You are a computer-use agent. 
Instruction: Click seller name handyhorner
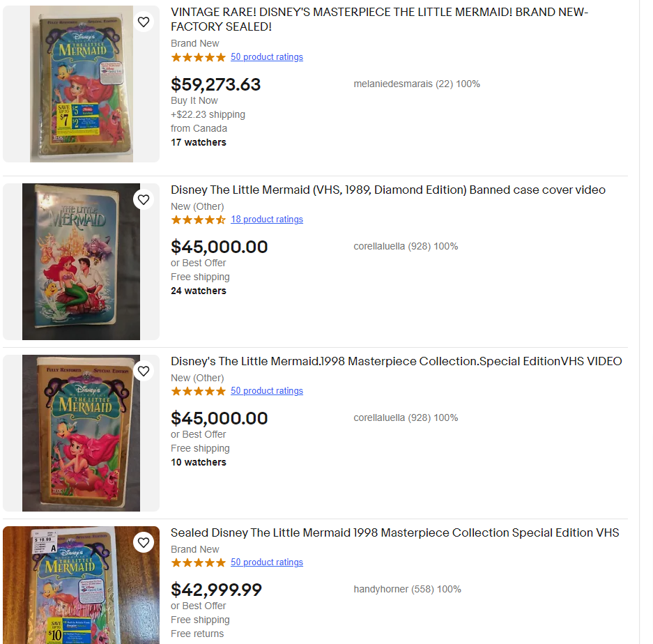click(x=381, y=589)
